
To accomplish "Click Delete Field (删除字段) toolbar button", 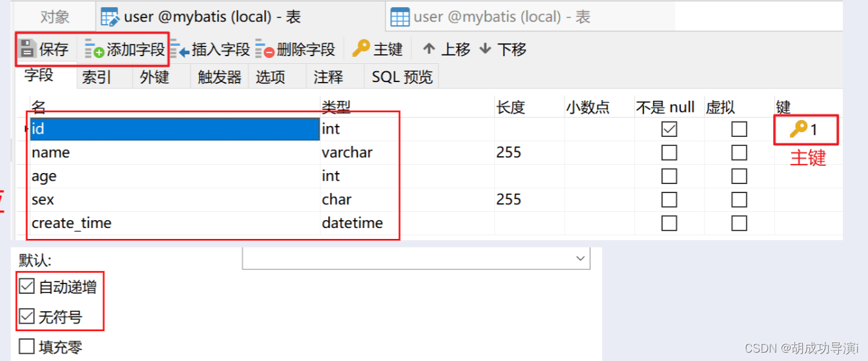I will (x=295, y=49).
